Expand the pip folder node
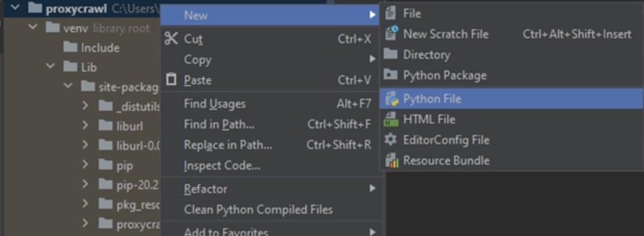This screenshot has height=236, width=644. (86, 164)
